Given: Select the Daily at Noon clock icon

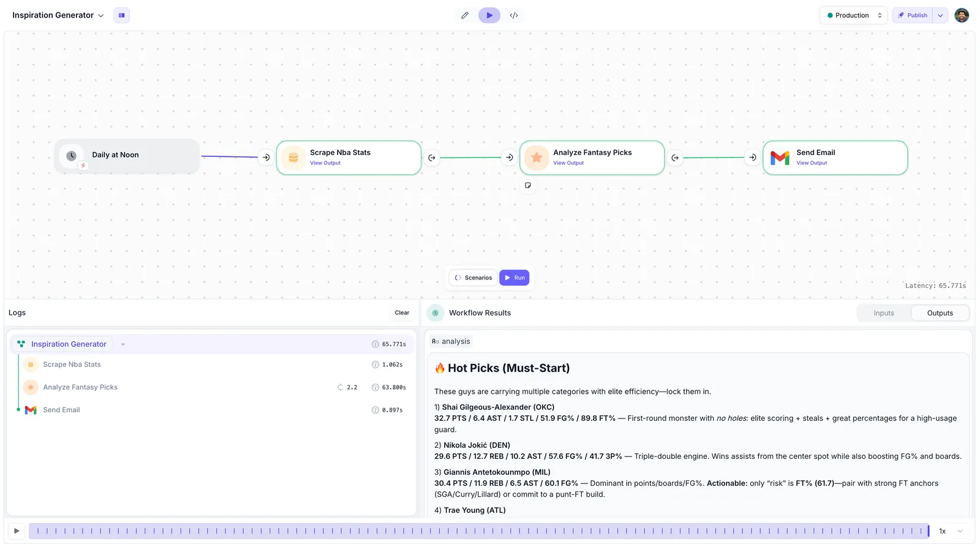Looking at the screenshot, I should coord(71,156).
